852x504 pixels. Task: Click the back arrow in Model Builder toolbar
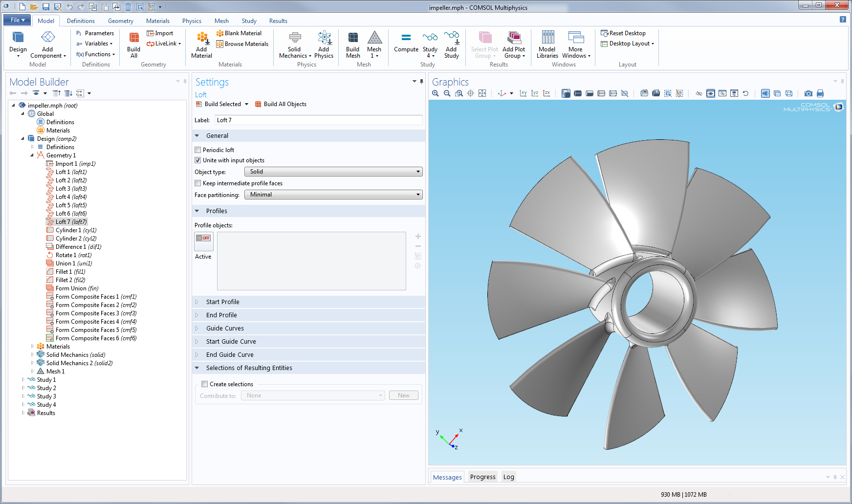13,93
